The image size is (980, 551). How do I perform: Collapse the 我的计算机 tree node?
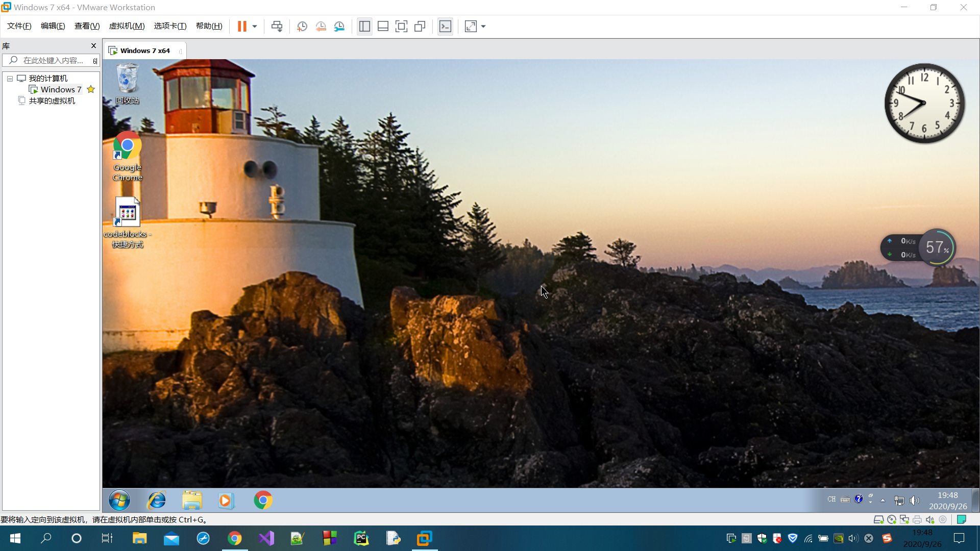tap(10, 79)
